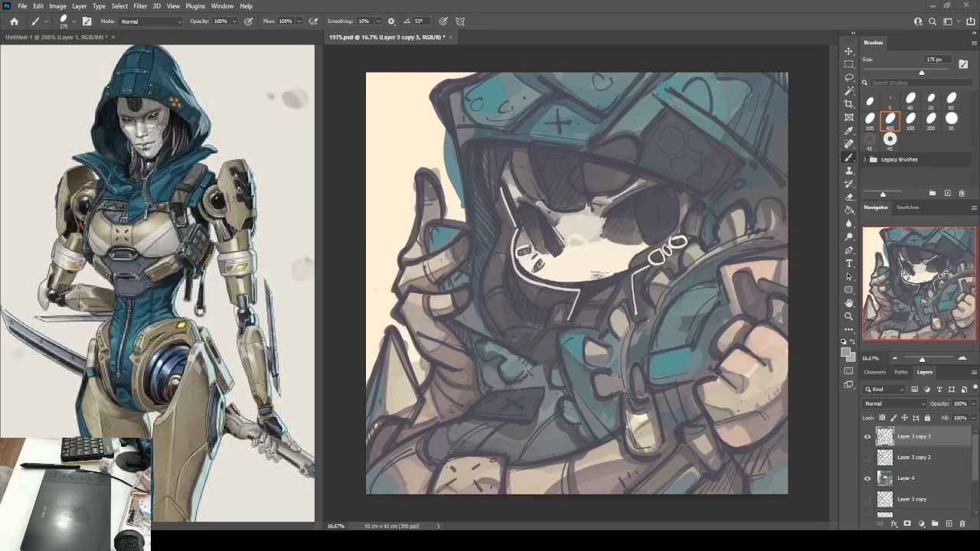Viewport: 980px width, 551px height.
Task: Show Layer 3 copy visibility box
Action: 867,500
